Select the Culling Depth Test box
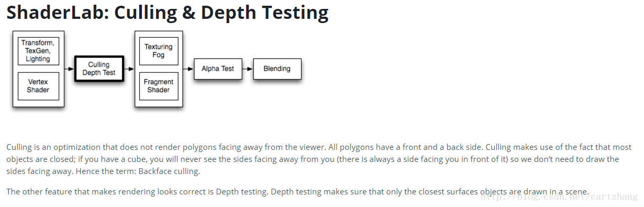The image size is (644, 207). tap(99, 69)
